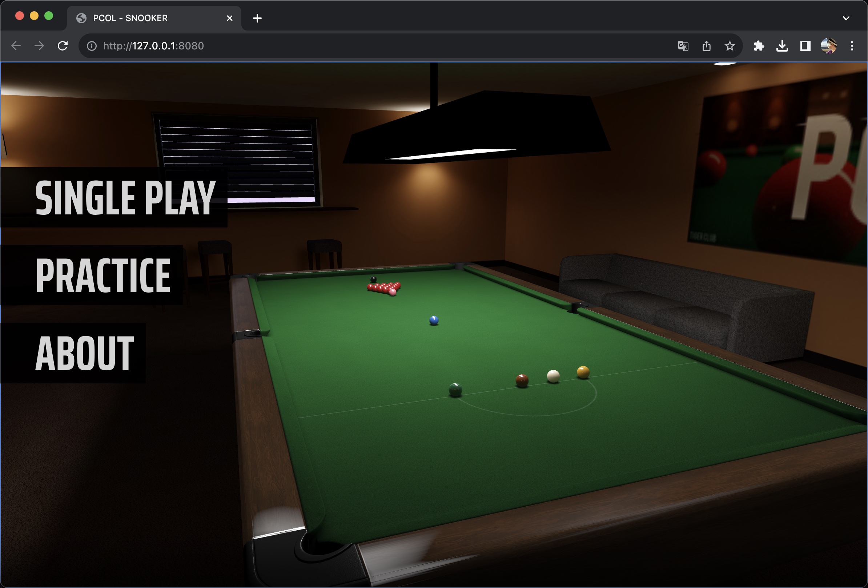Click the share page icon

click(x=706, y=46)
